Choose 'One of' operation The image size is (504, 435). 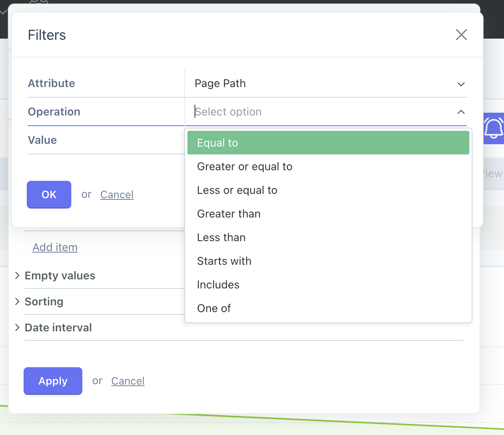[x=214, y=309]
